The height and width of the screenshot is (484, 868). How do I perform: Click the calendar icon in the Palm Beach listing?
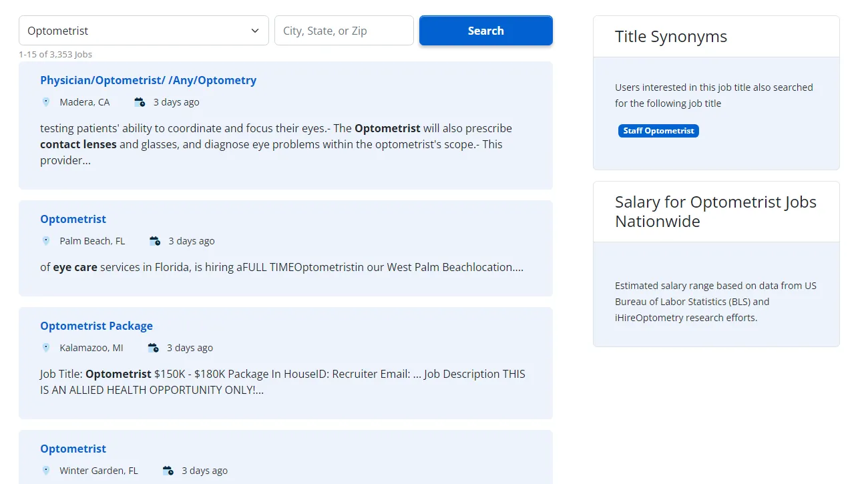click(155, 241)
